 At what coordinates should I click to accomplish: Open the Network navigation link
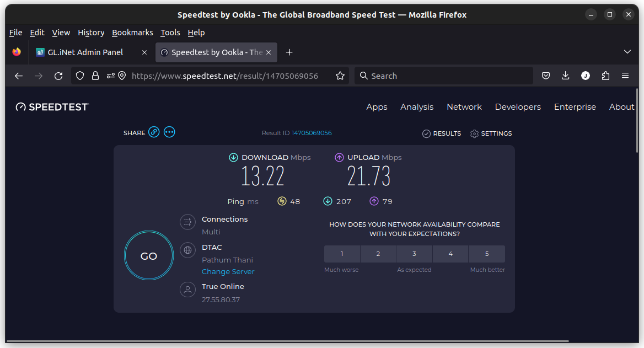click(x=464, y=107)
